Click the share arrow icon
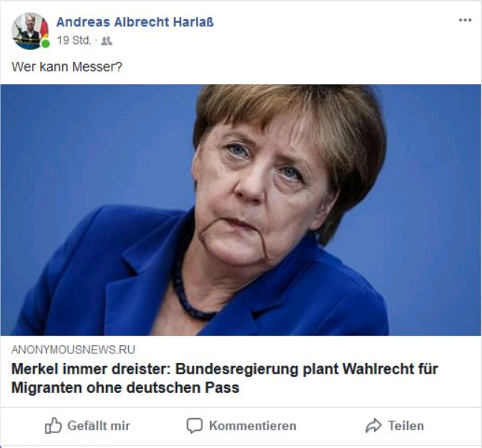This screenshot has width=482, height=448. tap(373, 426)
